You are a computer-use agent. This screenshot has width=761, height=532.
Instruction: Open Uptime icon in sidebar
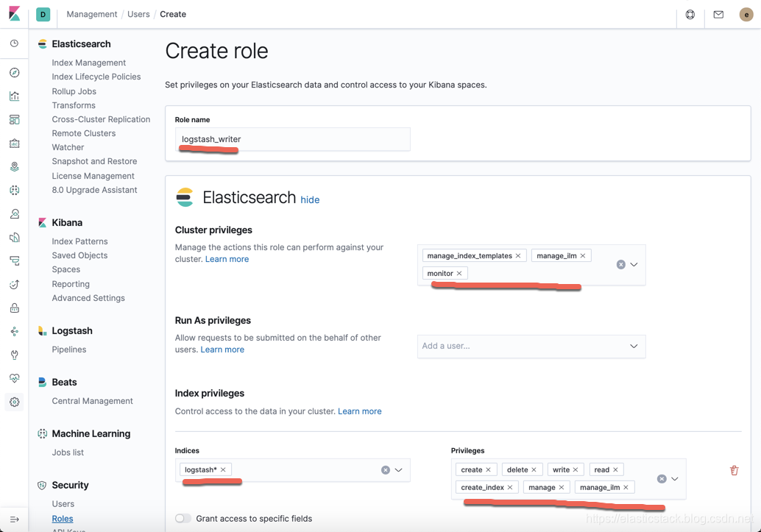coord(15,285)
